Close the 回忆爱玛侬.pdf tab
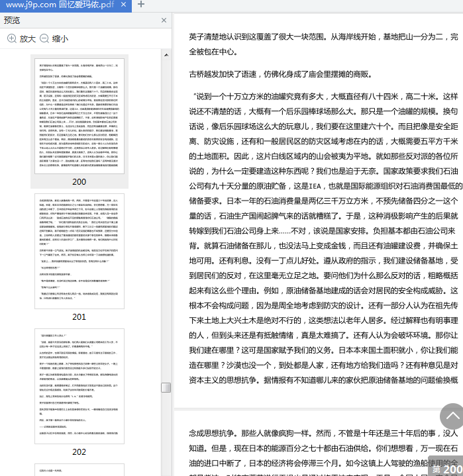 123,5
